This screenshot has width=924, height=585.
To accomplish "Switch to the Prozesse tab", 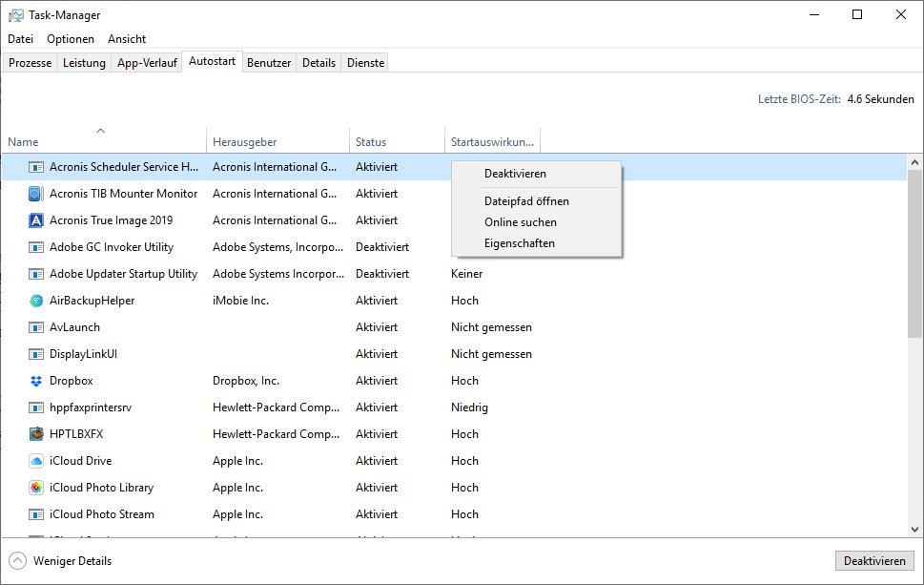I will coord(30,63).
